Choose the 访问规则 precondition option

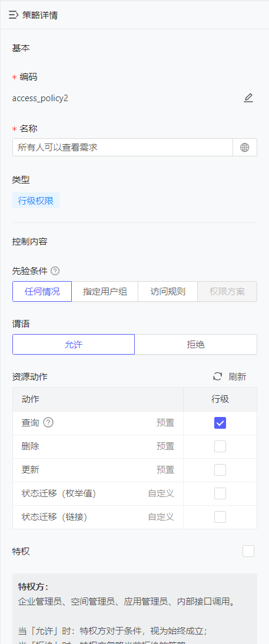[x=168, y=292]
